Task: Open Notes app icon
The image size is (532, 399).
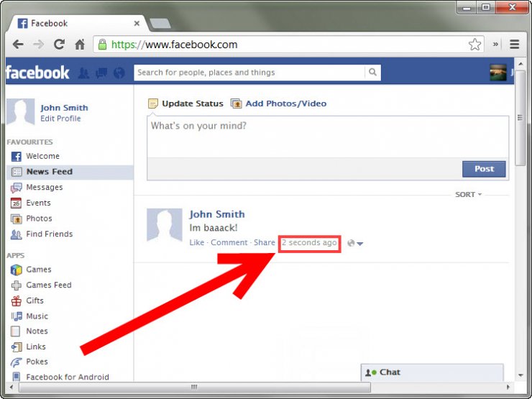Action: tap(16, 331)
